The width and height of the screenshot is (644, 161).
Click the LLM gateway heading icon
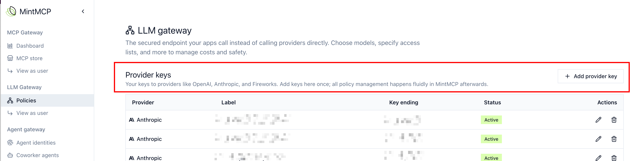[130, 30]
